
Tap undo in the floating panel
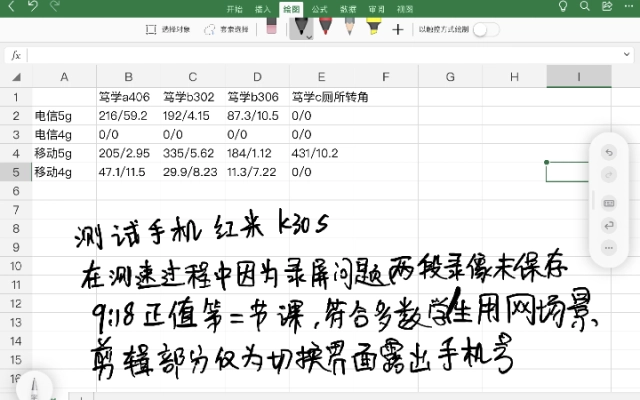click(609, 153)
